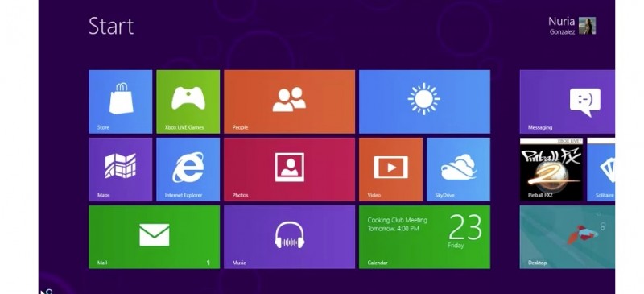This screenshot has width=644, height=294.
Task: Open the Music headphones tile
Action: click(x=289, y=238)
